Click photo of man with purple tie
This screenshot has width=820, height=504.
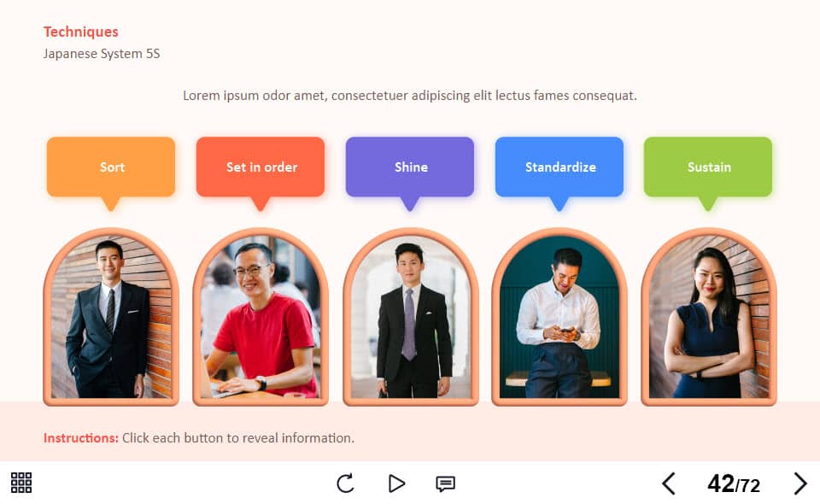pyautogui.click(x=411, y=317)
